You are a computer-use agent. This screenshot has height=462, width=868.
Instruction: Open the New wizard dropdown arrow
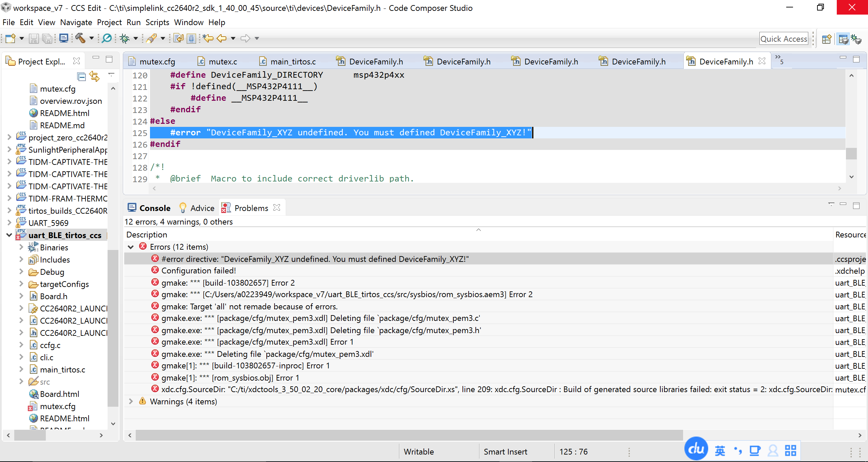pos(22,38)
